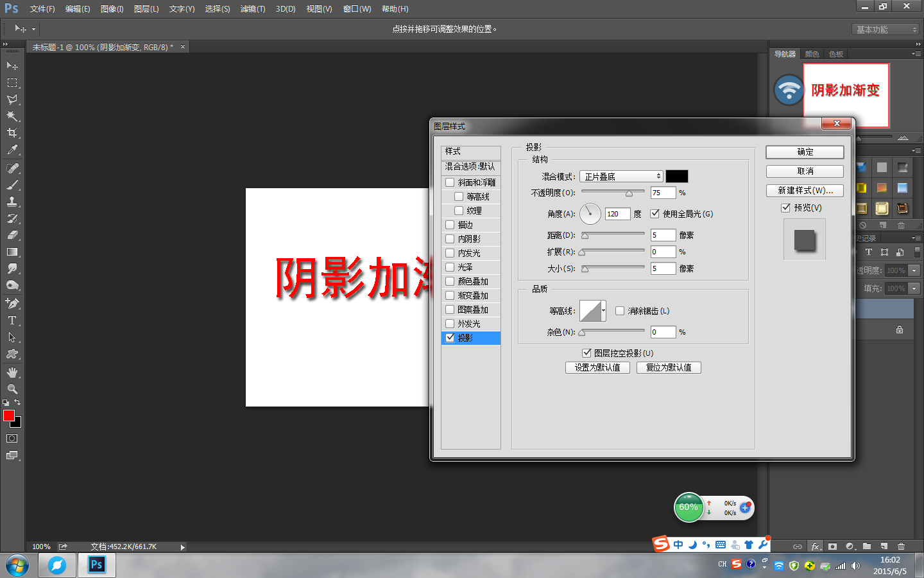Select the Pen tool
This screenshot has height=578, width=924.
[x=12, y=304]
